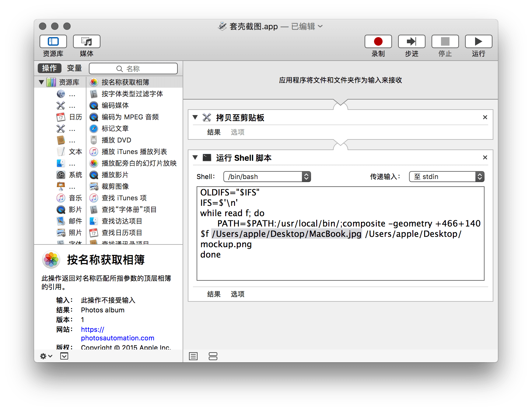Click 选项 under Run Shell Script

[x=237, y=294]
